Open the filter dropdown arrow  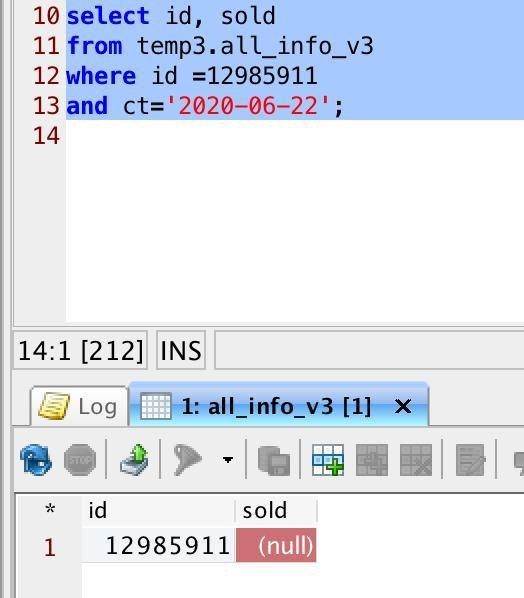coord(228,460)
